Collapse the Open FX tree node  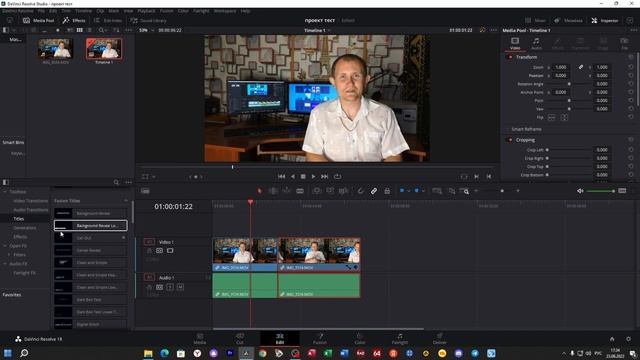pyautogui.click(x=5, y=246)
